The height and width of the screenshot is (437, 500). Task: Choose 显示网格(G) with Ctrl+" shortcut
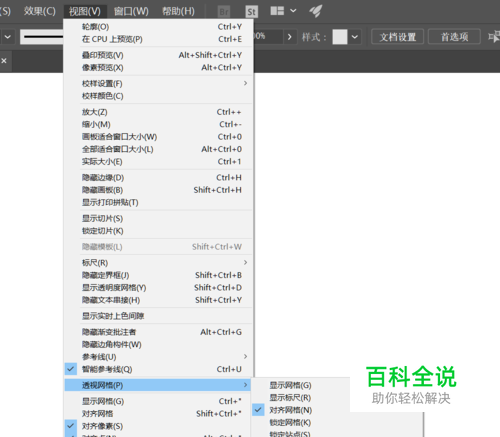tap(158, 401)
